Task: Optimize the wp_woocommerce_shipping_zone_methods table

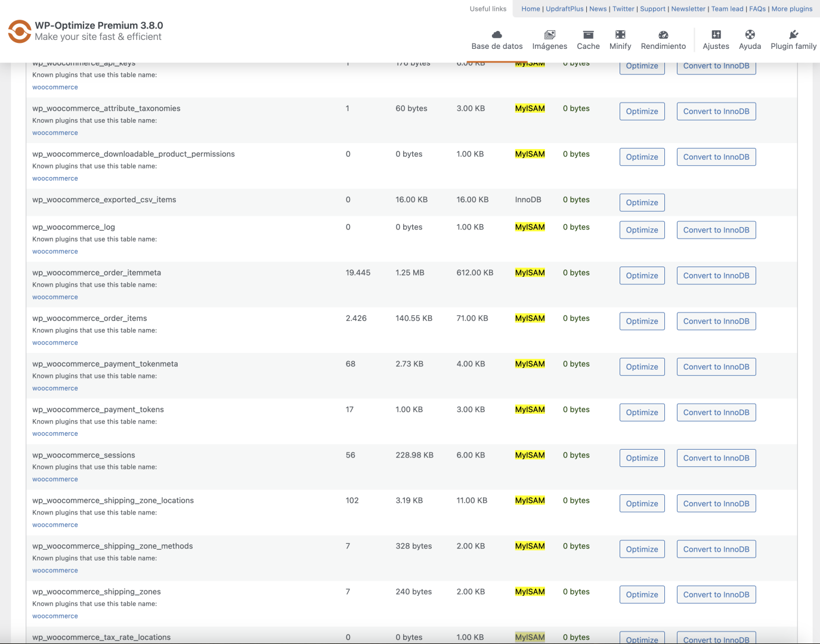Action: (642, 549)
